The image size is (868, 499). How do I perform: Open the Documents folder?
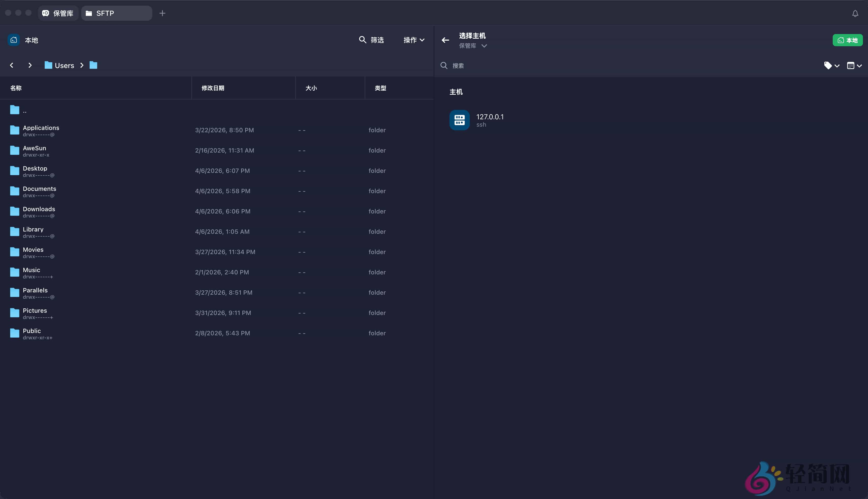[39, 191]
